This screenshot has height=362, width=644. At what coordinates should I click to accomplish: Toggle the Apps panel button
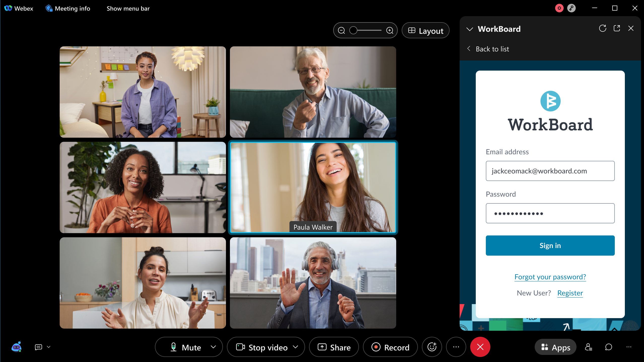[556, 347]
